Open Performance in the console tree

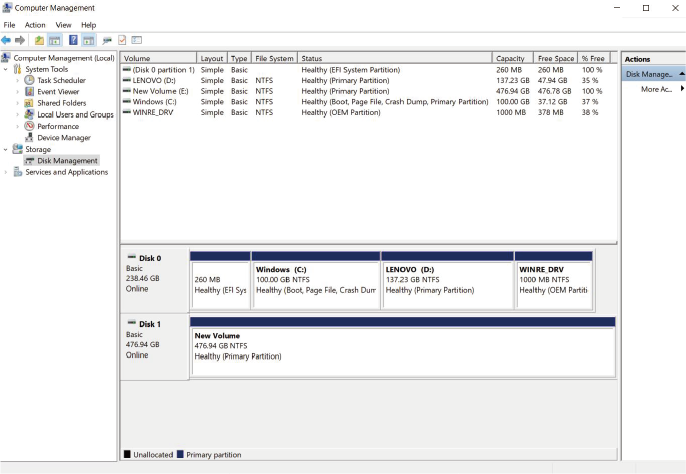click(x=58, y=126)
